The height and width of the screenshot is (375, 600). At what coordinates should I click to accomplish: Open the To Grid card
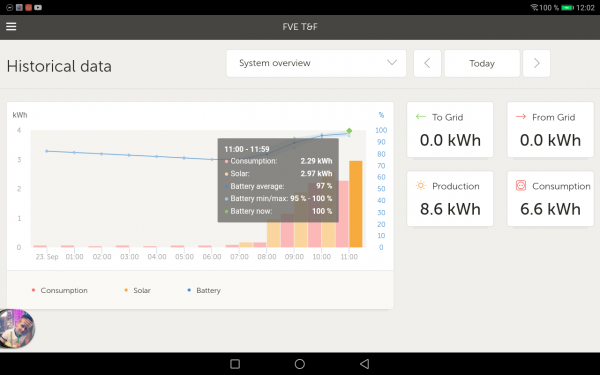pyautogui.click(x=450, y=130)
